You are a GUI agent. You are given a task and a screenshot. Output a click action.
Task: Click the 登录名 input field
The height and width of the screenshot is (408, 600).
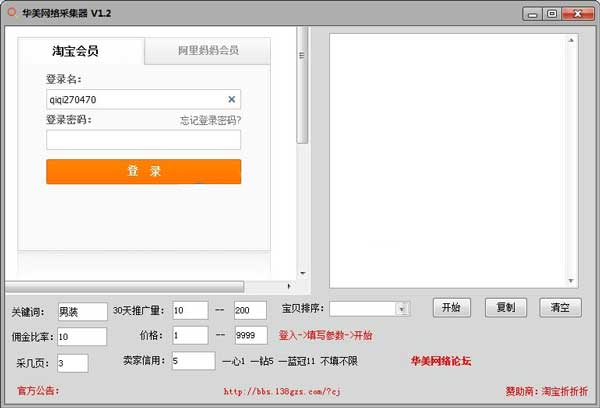[x=143, y=100]
